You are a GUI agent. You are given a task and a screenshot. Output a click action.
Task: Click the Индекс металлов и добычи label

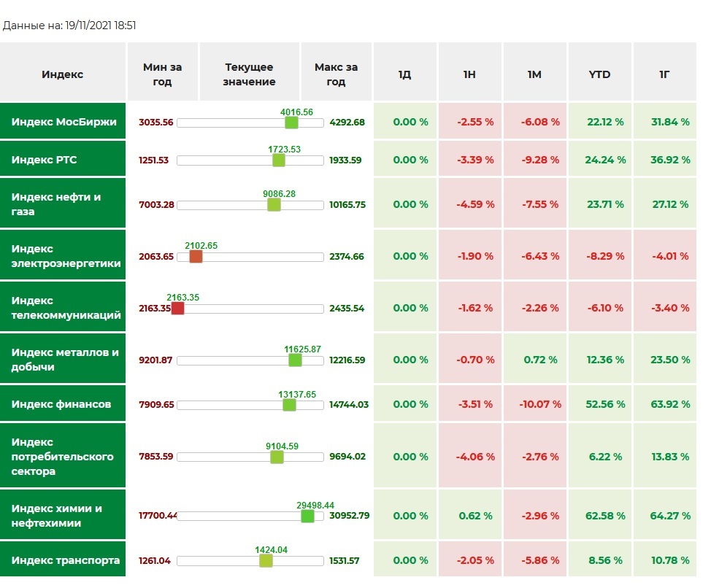[x=64, y=360]
